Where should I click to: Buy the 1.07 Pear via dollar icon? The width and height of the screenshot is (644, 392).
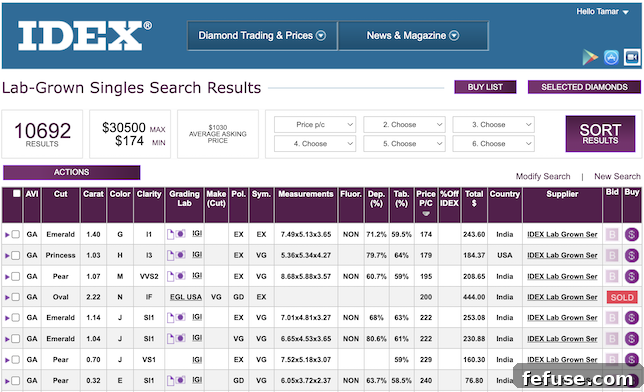[632, 276]
